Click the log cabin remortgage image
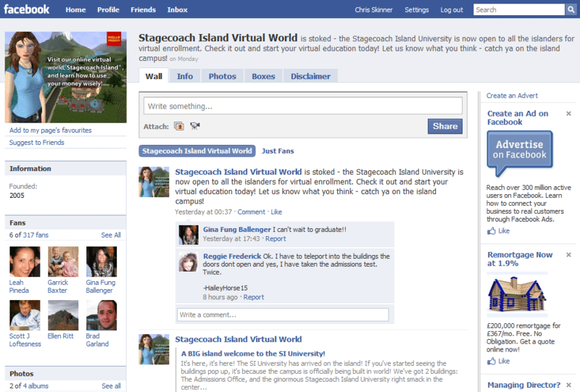 [517, 295]
